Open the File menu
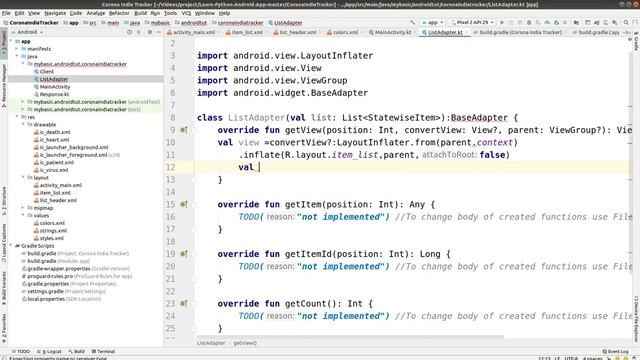This screenshot has width=640, height=360. click(6, 13)
